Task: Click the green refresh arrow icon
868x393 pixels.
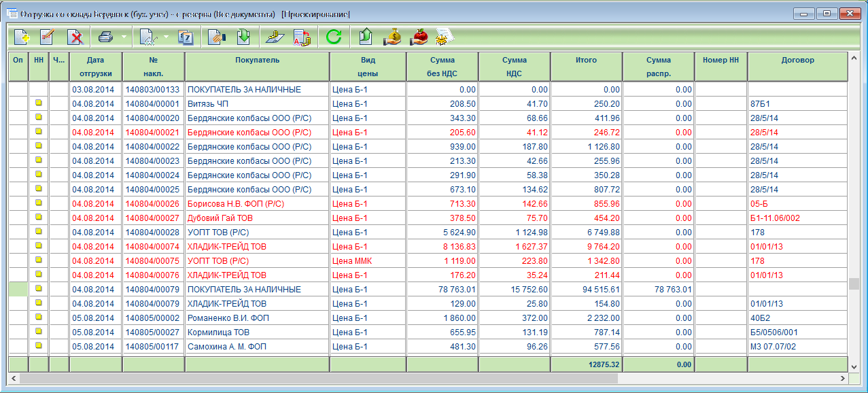Action: click(x=333, y=37)
